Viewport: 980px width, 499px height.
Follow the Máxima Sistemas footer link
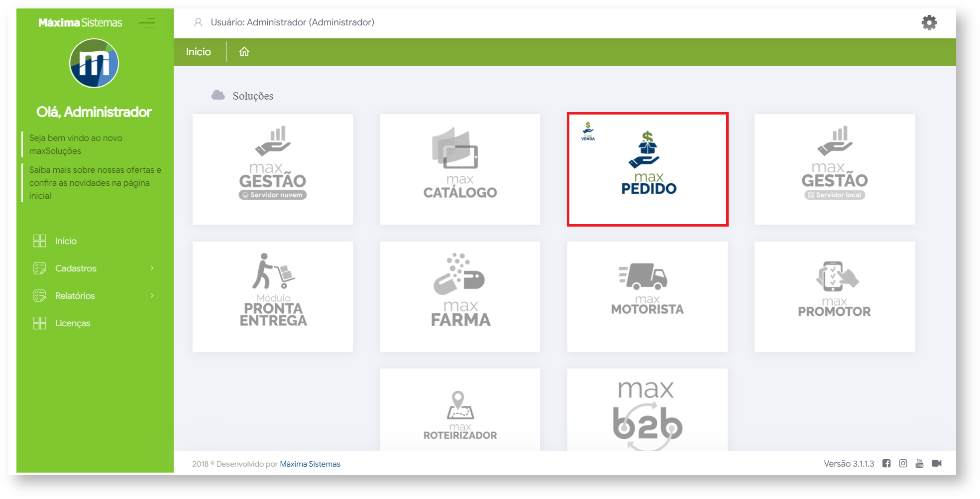coord(310,464)
